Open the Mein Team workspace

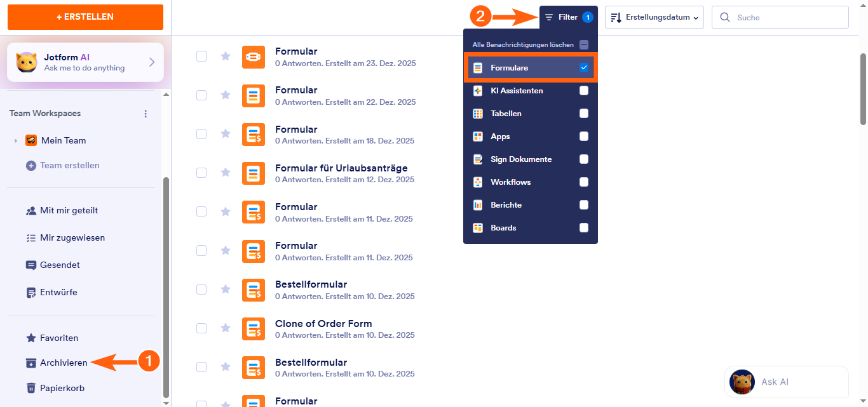(64, 140)
